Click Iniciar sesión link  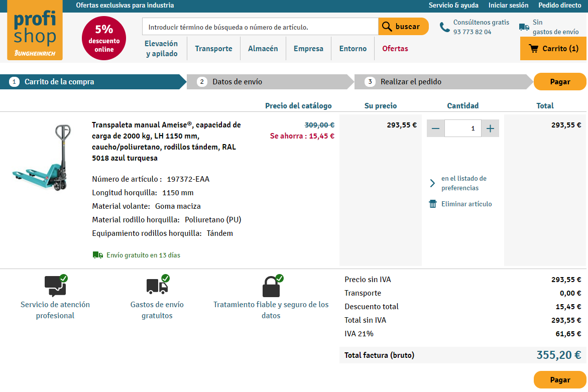(x=508, y=5)
